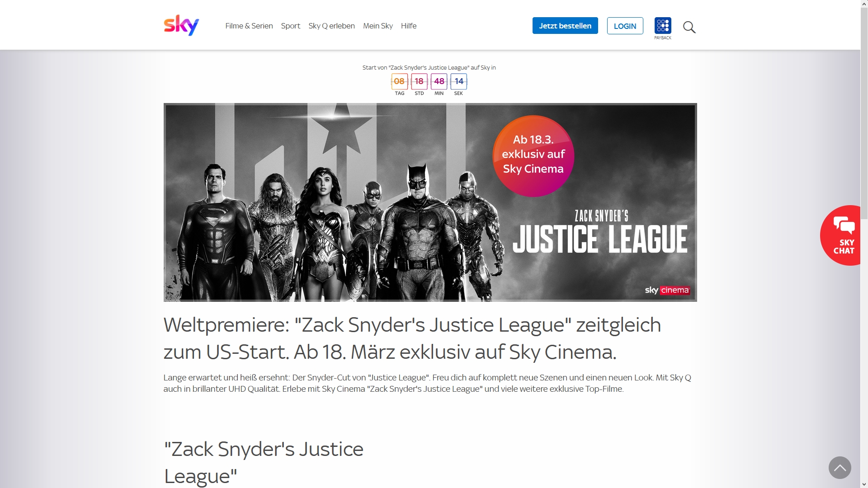868x488 pixels.
Task: Open the search magnifier icon
Action: (689, 27)
